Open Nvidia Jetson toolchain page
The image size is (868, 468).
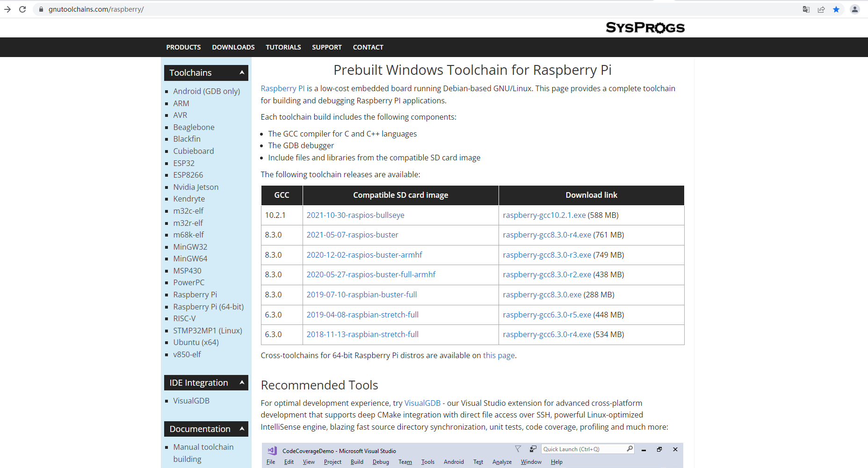click(195, 187)
